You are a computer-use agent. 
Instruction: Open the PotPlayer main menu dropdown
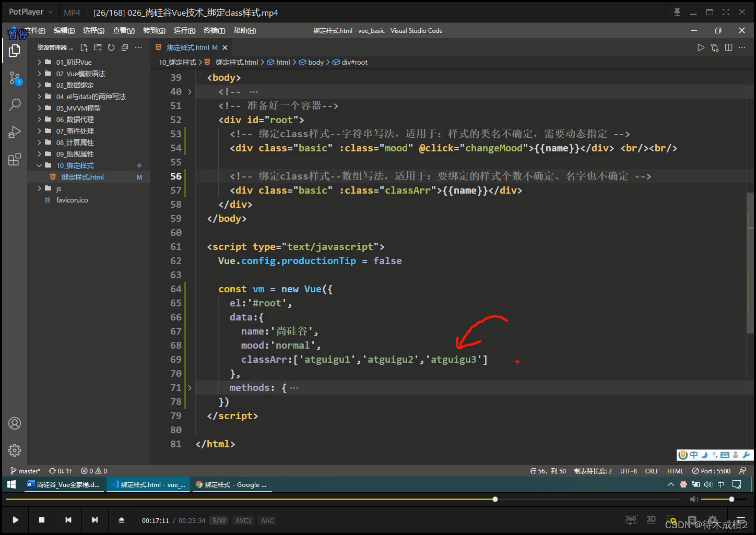(31, 12)
